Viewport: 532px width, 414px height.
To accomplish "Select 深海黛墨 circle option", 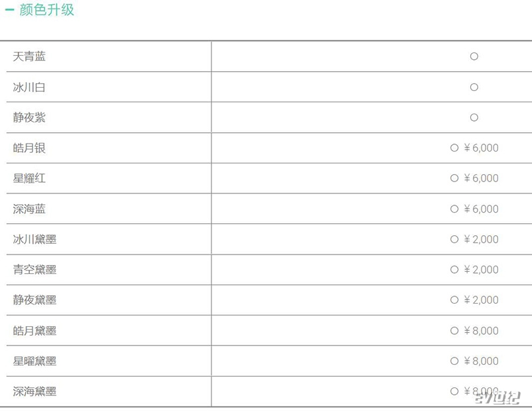I will [x=454, y=391].
